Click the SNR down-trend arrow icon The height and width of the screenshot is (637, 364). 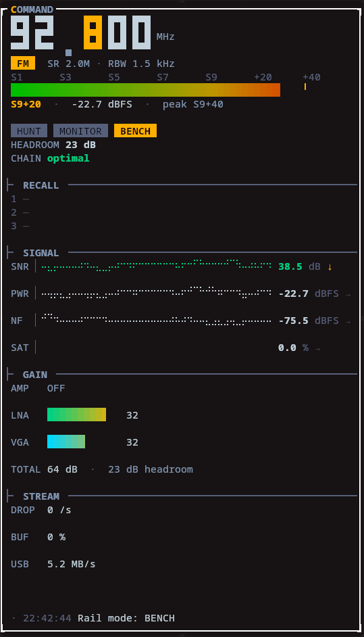330,267
